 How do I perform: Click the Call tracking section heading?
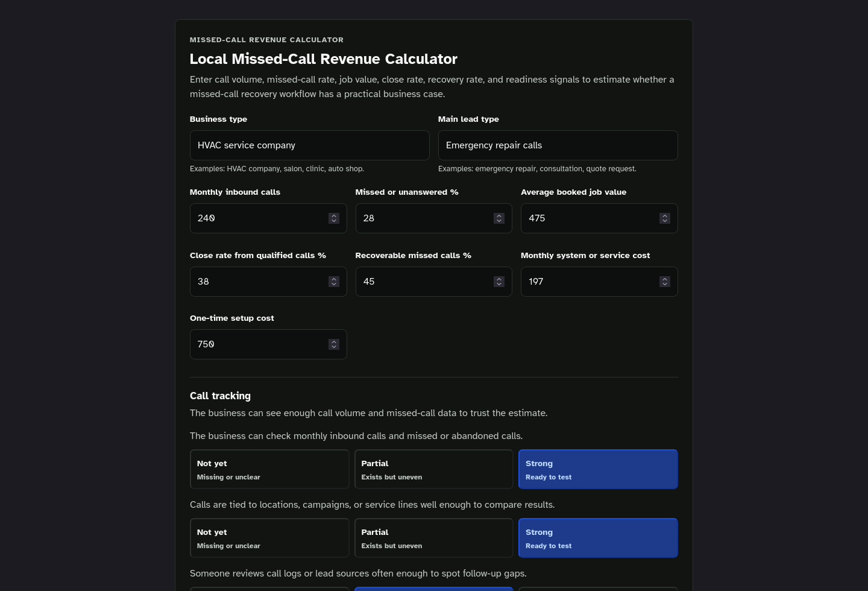(220, 396)
